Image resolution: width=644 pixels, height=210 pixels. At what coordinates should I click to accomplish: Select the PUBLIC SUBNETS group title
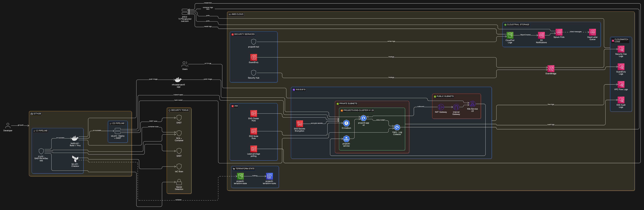[x=445, y=96]
